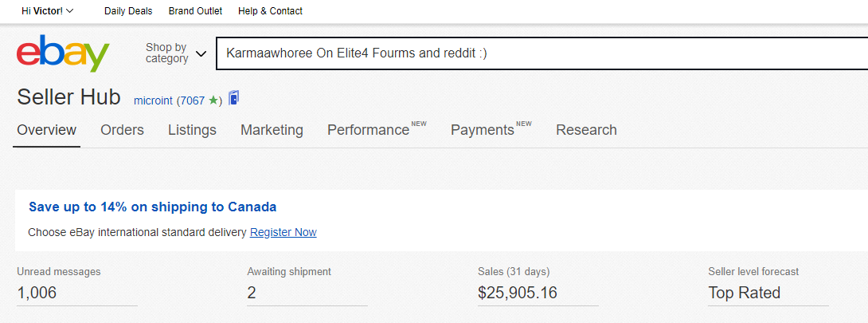Open the 1,006 unread messages count
This screenshot has width=868, height=323.
pyautogui.click(x=37, y=293)
